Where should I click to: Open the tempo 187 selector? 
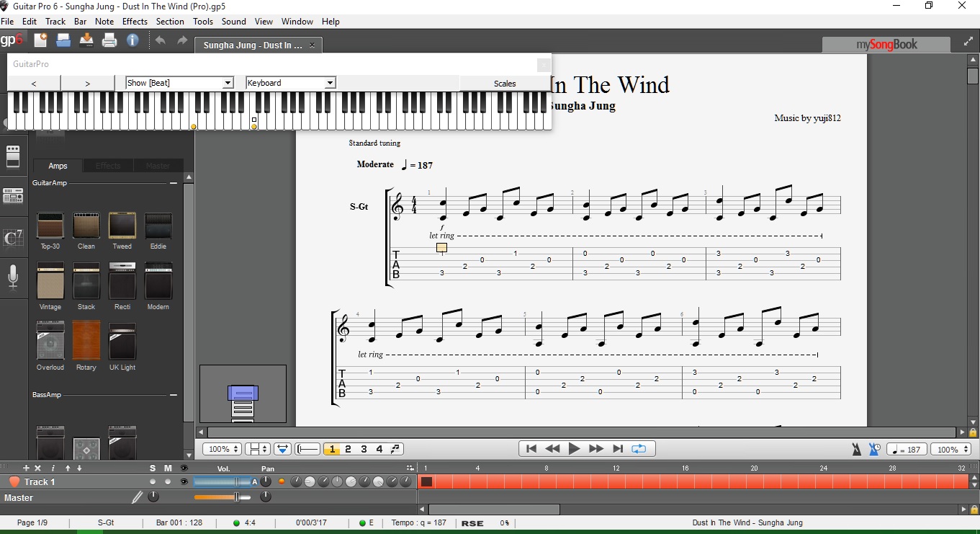(x=907, y=449)
